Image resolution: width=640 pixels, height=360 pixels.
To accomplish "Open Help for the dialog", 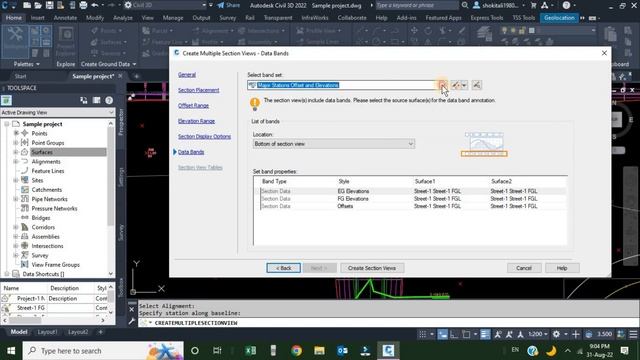I will coord(562,268).
